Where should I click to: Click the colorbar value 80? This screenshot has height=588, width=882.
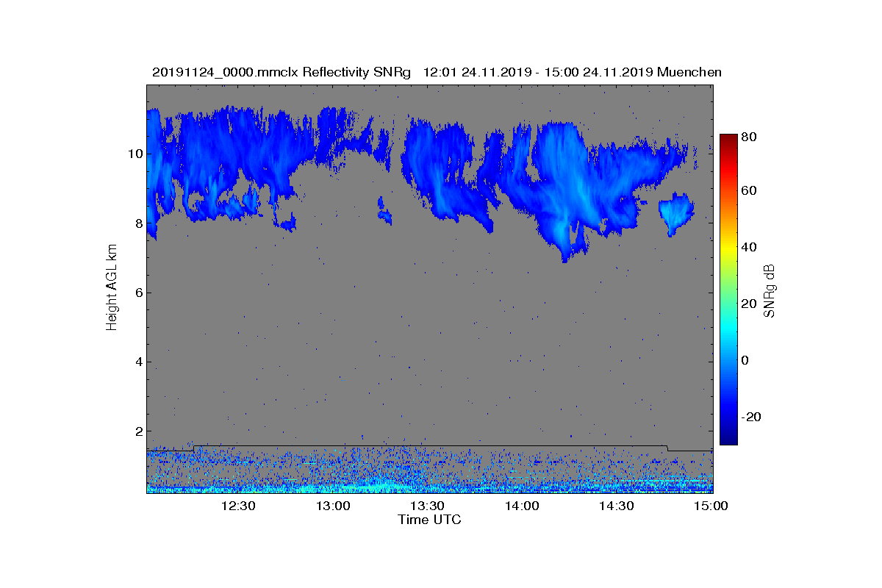tap(750, 137)
